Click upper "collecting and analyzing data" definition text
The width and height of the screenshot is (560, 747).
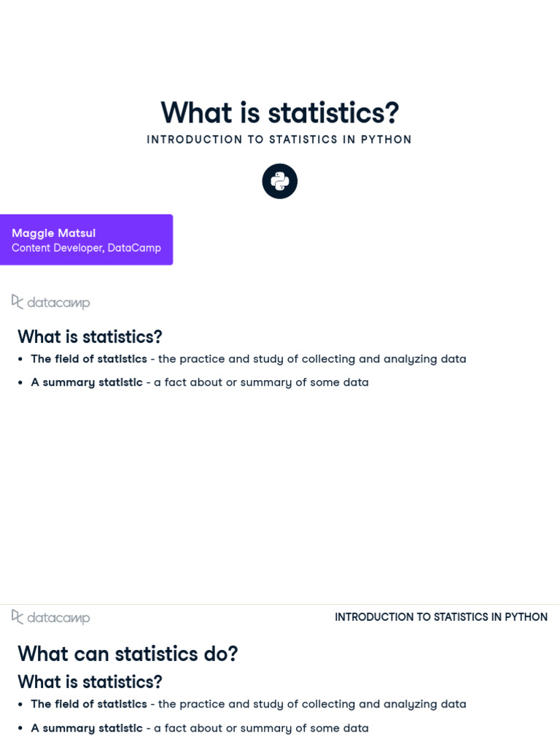tap(384, 359)
